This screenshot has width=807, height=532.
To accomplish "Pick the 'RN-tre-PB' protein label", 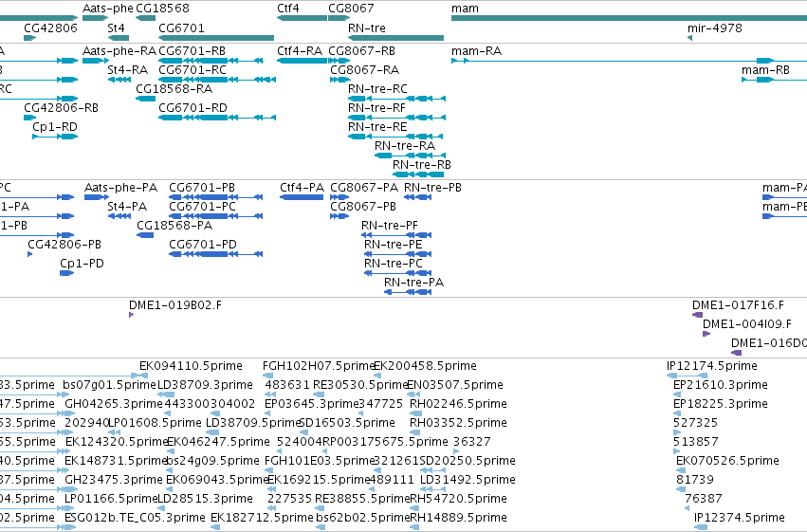I will 432,187.
